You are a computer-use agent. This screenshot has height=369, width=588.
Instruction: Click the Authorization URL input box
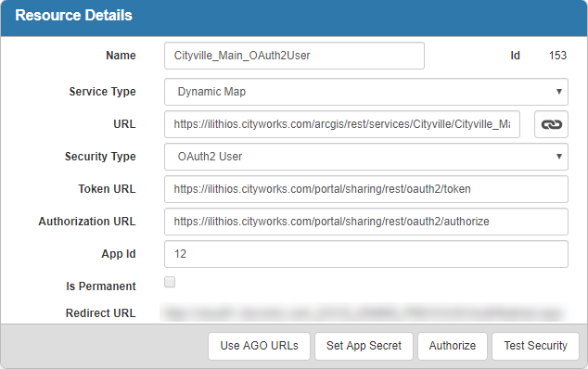click(x=366, y=222)
